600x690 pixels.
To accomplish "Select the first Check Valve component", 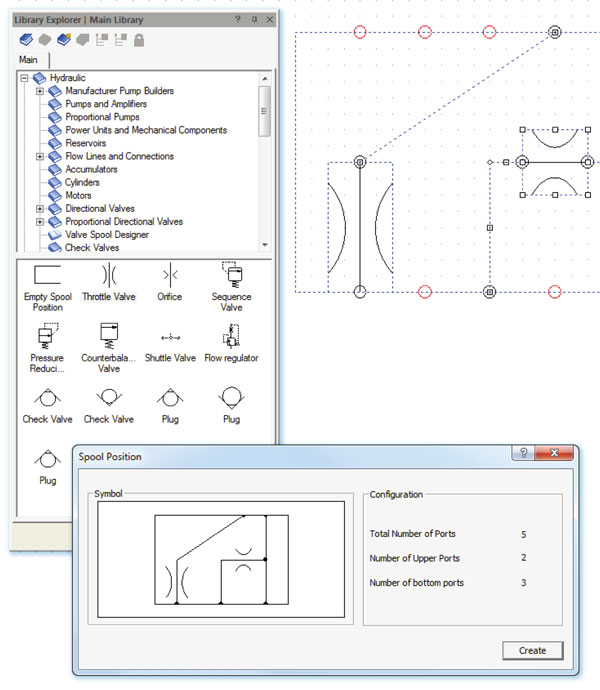I will 48,406.
